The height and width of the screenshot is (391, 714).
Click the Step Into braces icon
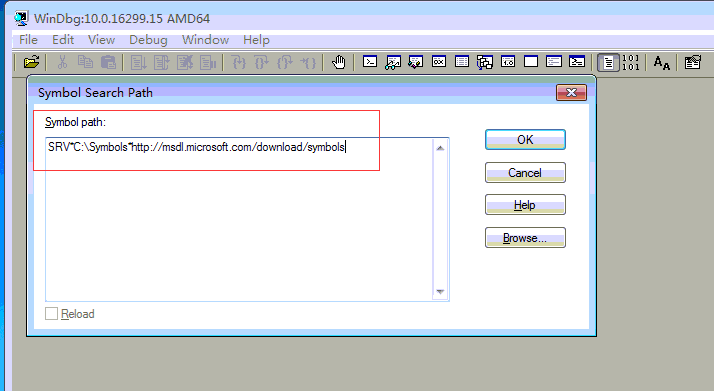coord(238,62)
